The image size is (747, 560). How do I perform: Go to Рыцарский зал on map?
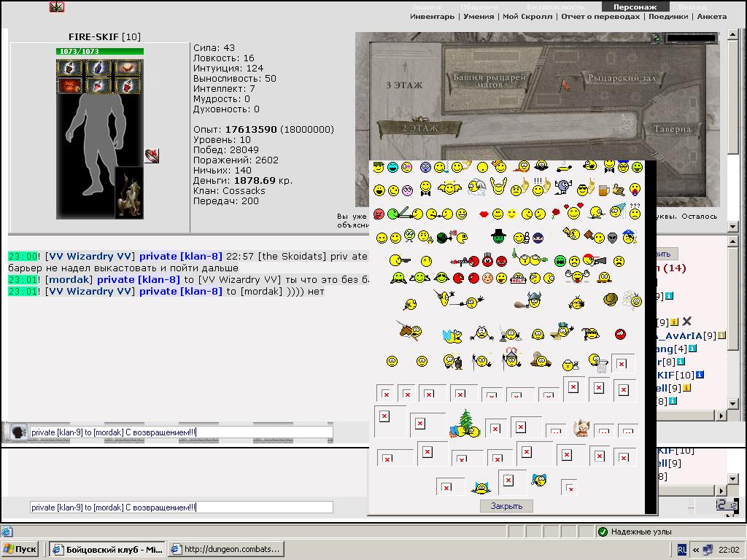click(x=622, y=78)
